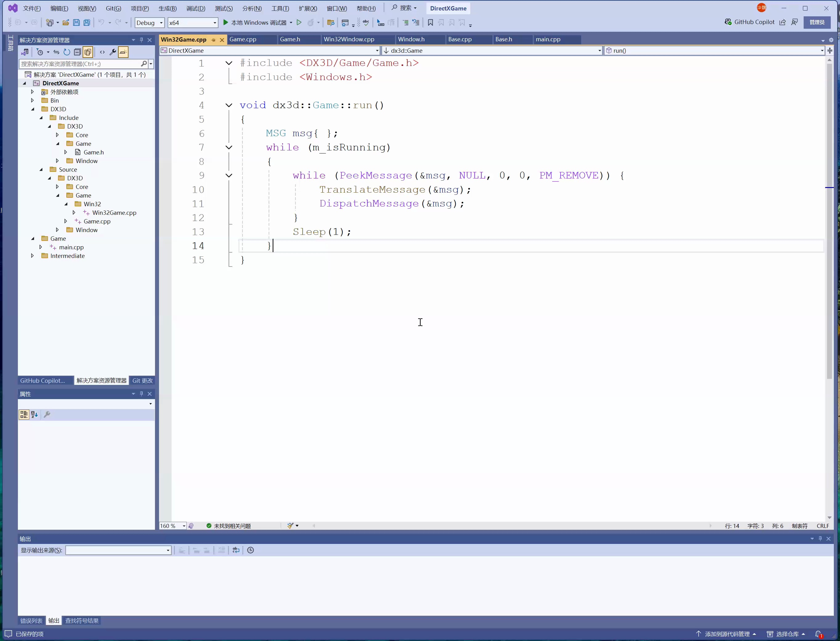Image resolution: width=840 pixels, height=641 pixels.
Task: Click the sync with active document icon
Action: pyautogui.click(x=56, y=52)
